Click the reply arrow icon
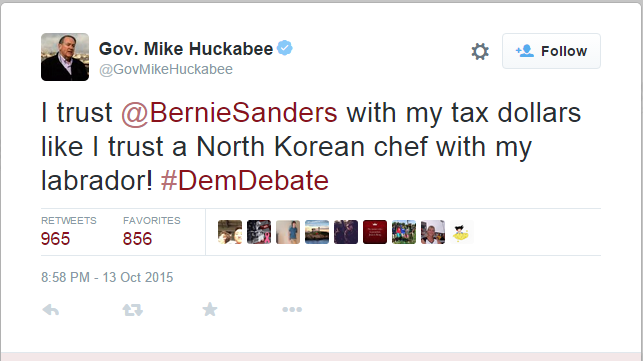This screenshot has width=643, height=361. tap(51, 310)
